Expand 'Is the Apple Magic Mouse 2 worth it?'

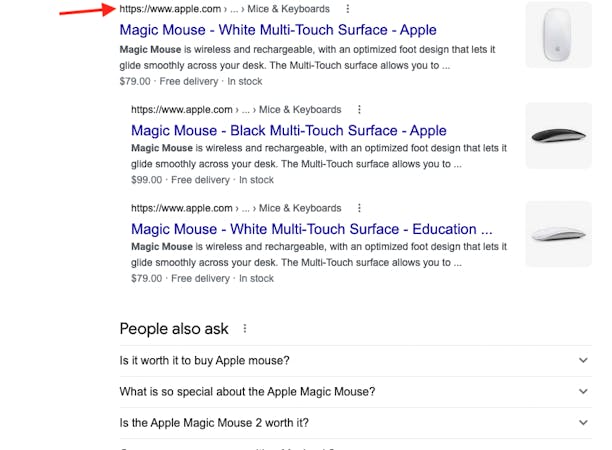pyautogui.click(x=356, y=423)
